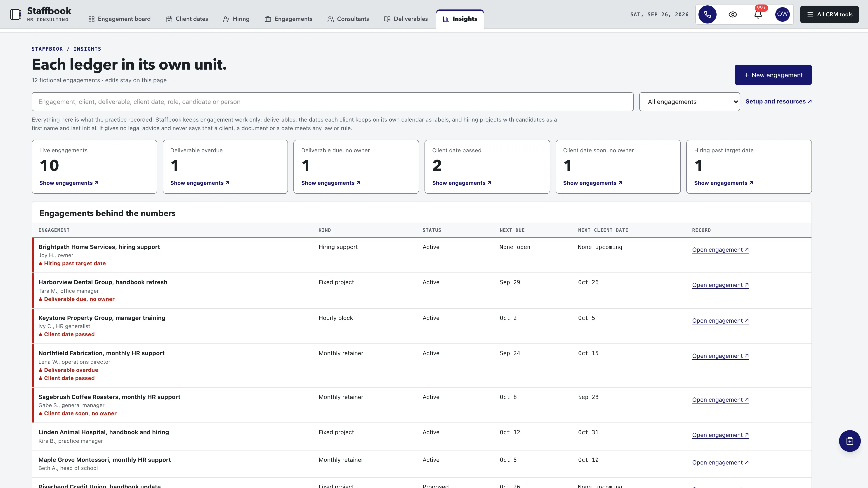Show engagements under Client date soon, no owner
The width and height of the screenshot is (868, 488).
(592, 183)
